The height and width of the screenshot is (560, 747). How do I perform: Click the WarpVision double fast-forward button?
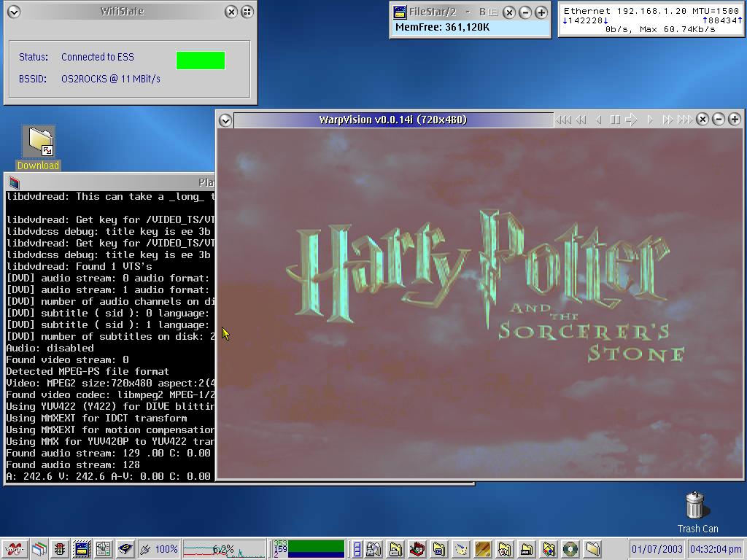click(x=667, y=120)
